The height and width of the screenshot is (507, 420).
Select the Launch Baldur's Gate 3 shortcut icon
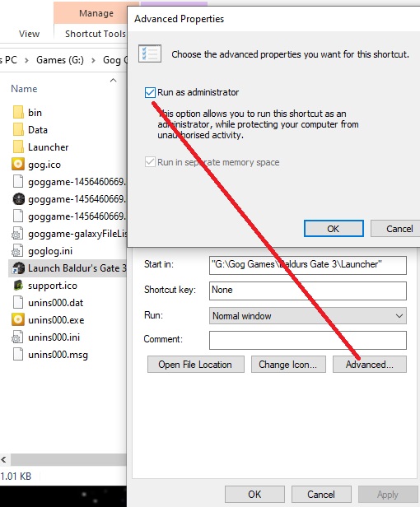tap(18, 268)
